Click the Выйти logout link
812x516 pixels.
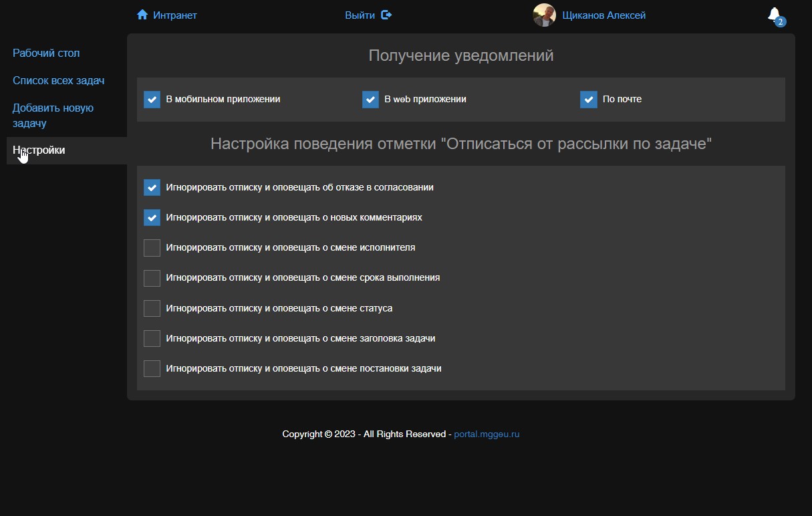pos(360,15)
